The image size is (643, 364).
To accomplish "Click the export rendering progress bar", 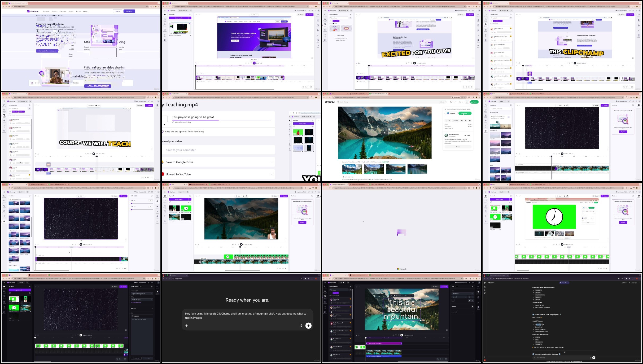I will (221, 120).
